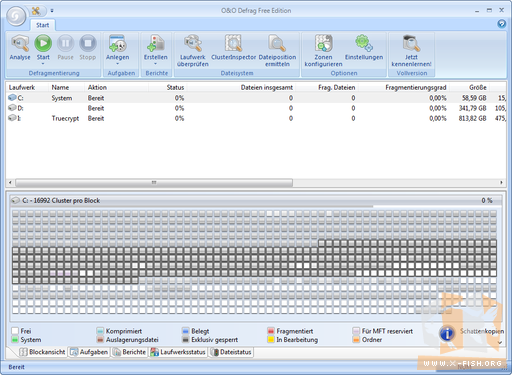The width and height of the screenshot is (512, 375).
Task: Click horizontal scrollbar thumb of drive list
Action: tap(154, 183)
